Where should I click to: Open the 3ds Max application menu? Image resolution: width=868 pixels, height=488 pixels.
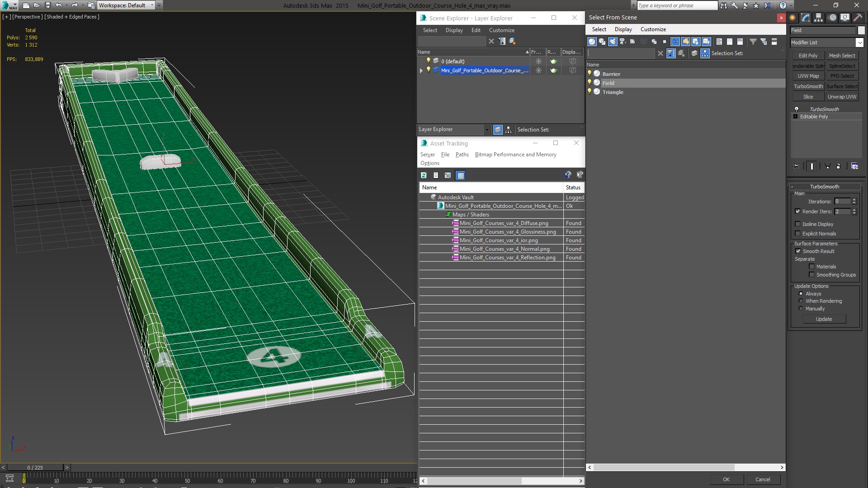9,5
